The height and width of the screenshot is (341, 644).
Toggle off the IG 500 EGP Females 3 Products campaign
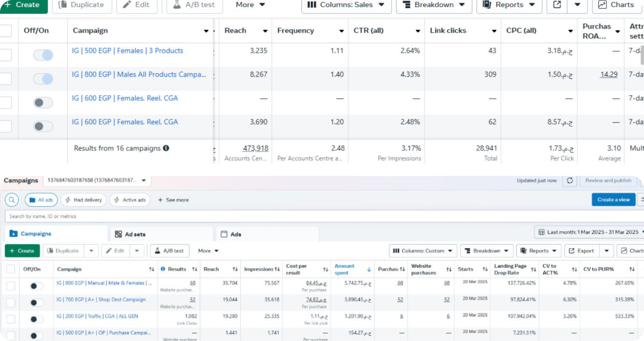[43, 55]
